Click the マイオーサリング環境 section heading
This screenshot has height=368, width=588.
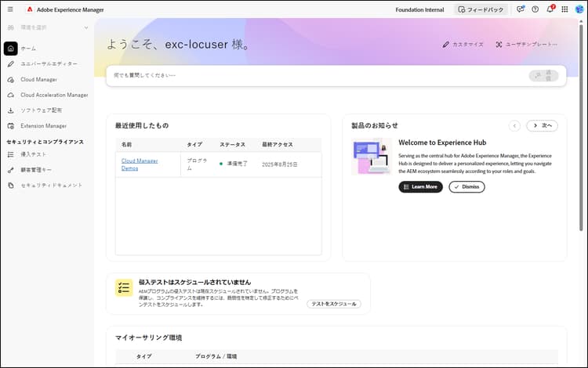tap(148, 337)
